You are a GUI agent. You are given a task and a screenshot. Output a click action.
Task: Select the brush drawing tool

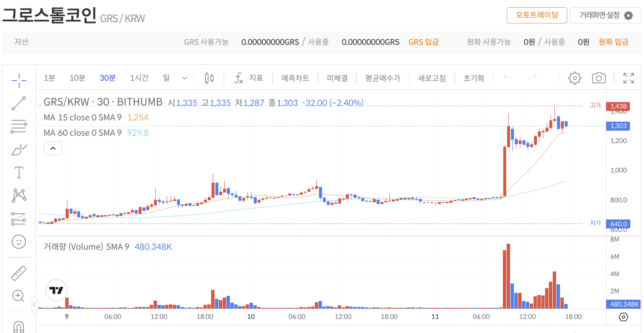[x=19, y=150]
